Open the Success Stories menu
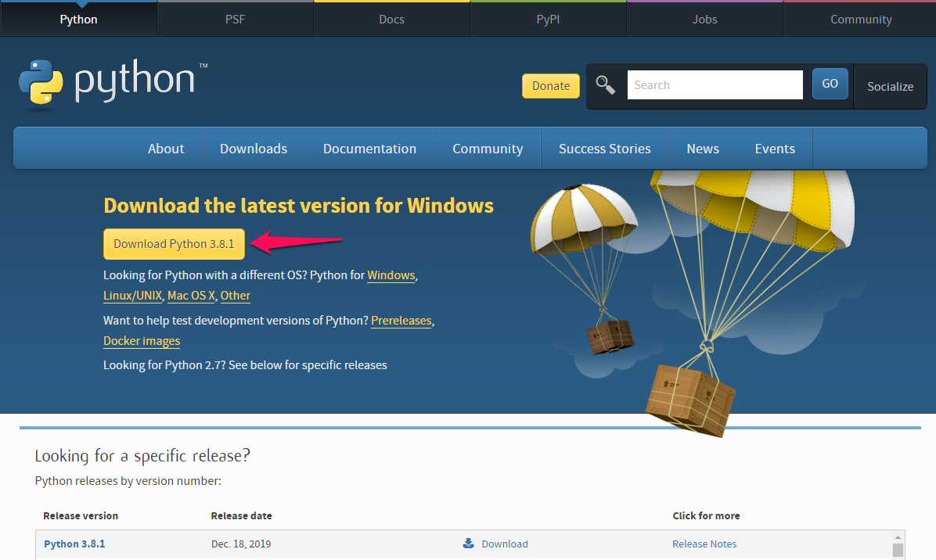The height and width of the screenshot is (560, 936). 605,149
